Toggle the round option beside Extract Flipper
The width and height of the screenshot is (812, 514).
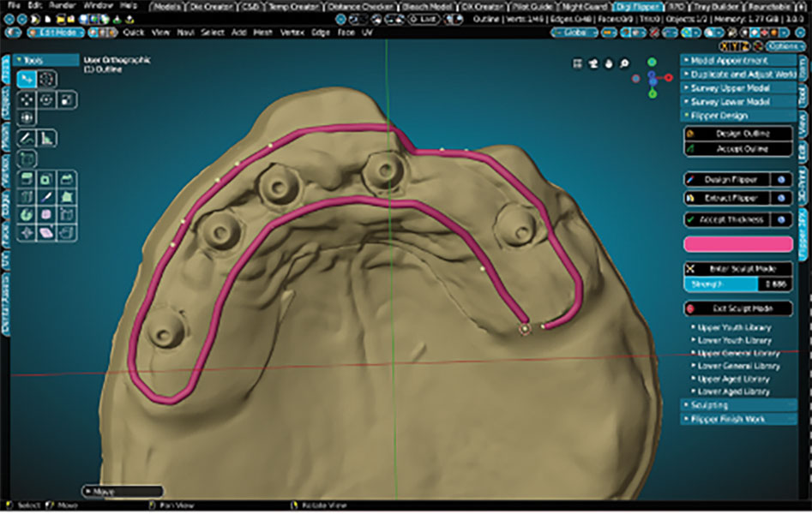point(782,198)
